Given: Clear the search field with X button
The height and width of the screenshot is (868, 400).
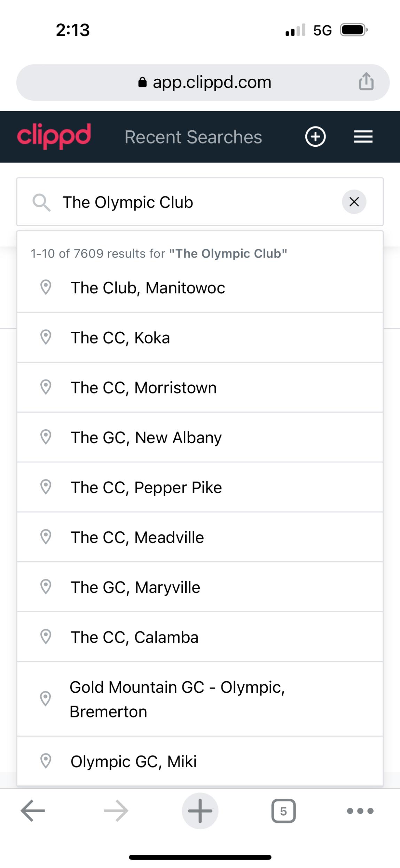Looking at the screenshot, I should tap(354, 202).
